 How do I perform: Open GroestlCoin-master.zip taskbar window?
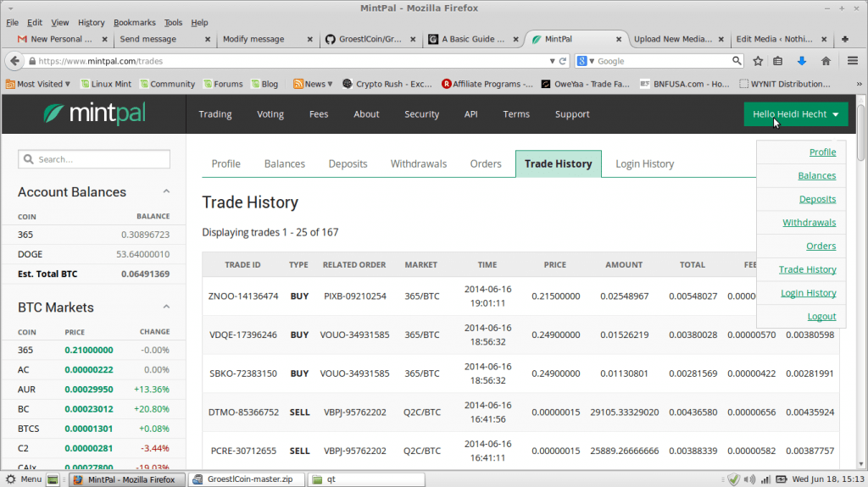point(247,479)
